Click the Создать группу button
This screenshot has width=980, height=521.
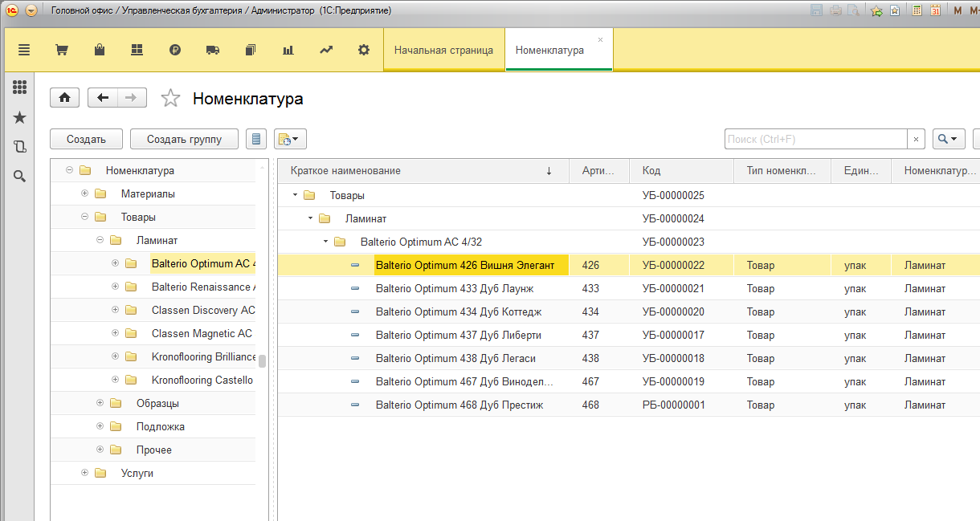pos(184,139)
